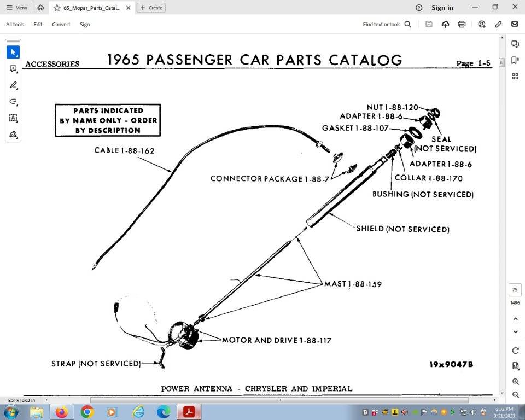Image resolution: width=525 pixels, height=420 pixels.
Task: Print the document using the printer icon
Action: click(462, 24)
